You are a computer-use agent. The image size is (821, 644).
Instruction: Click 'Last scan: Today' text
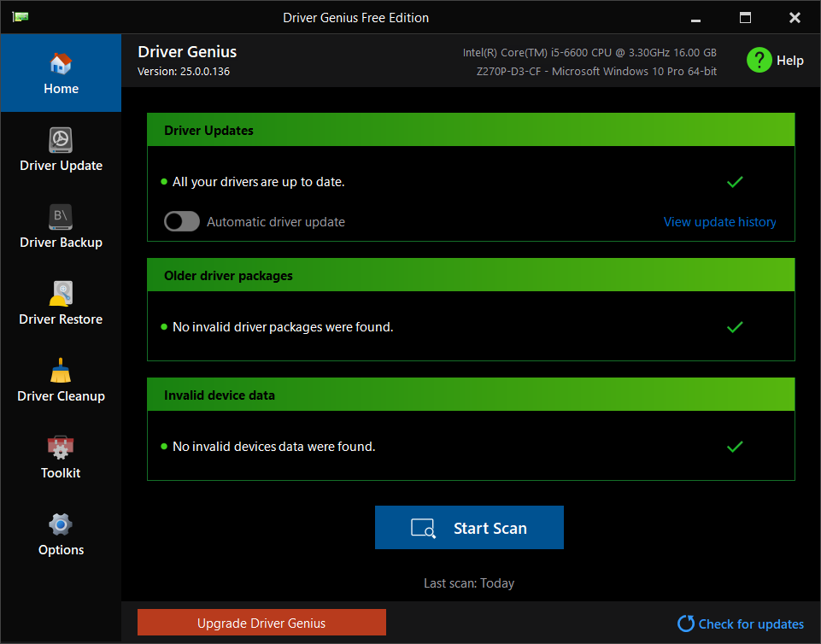469,583
